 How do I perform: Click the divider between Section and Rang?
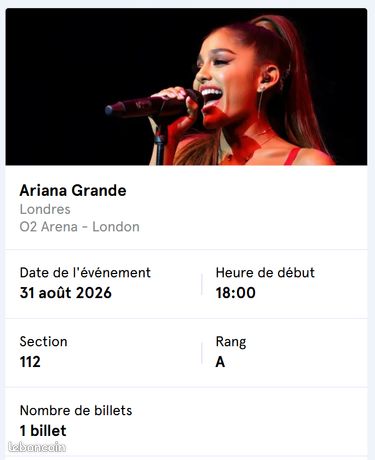click(202, 353)
